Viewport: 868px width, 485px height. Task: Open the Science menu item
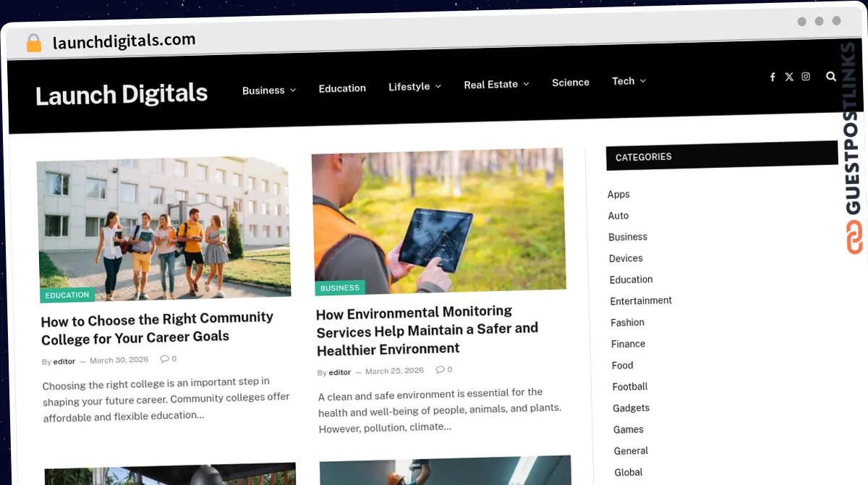click(x=570, y=83)
